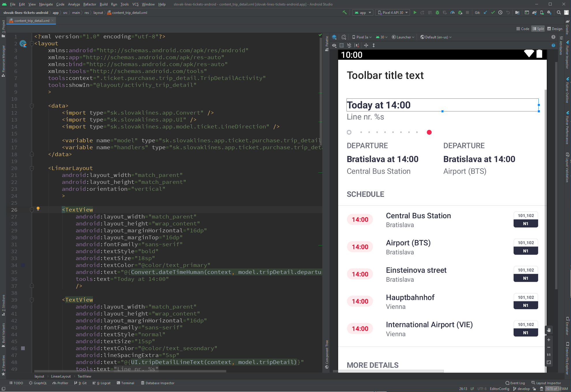Run the app with green play button
Image resolution: width=571 pixels, height=392 pixels.
point(415,12)
